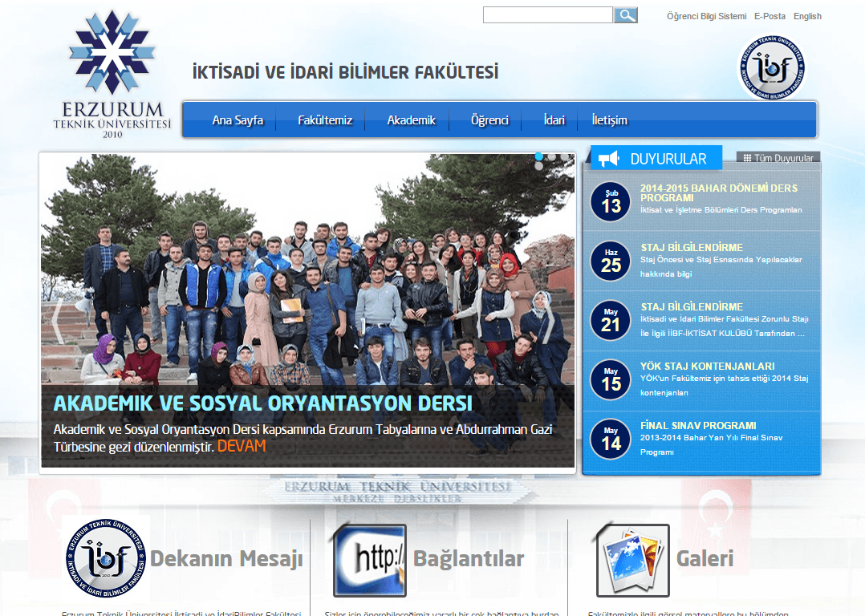Select the Haz 25 date badge
This screenshot has height=616, width=865.
(x=611, y=261)
